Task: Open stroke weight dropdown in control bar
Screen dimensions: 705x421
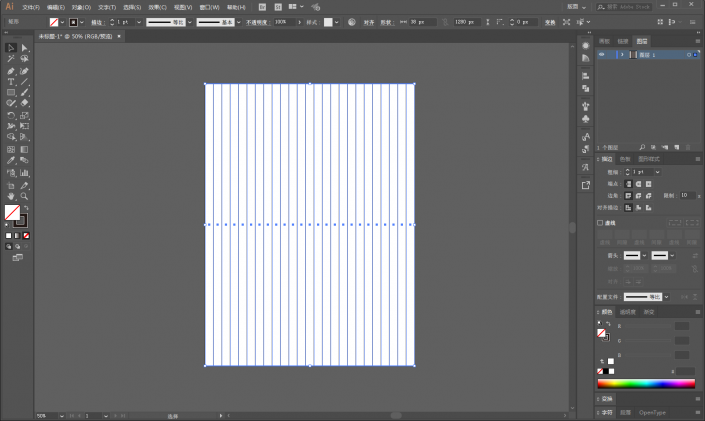Action: click(139, 22)
